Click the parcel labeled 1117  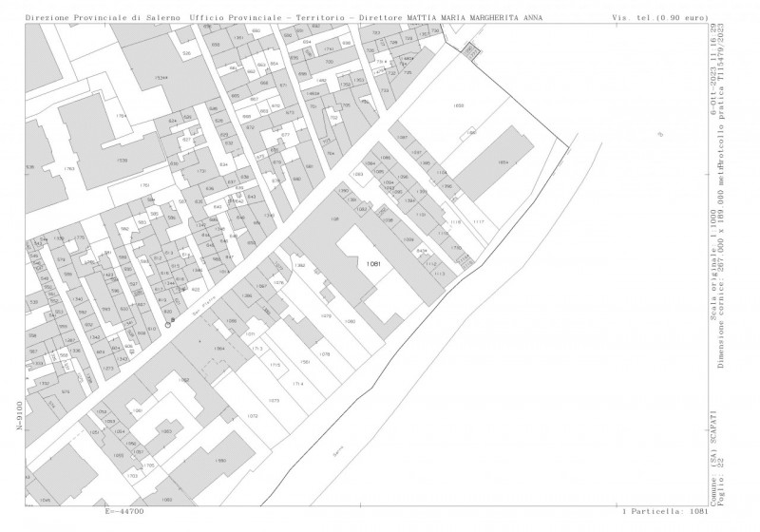(x=479, y=221)
